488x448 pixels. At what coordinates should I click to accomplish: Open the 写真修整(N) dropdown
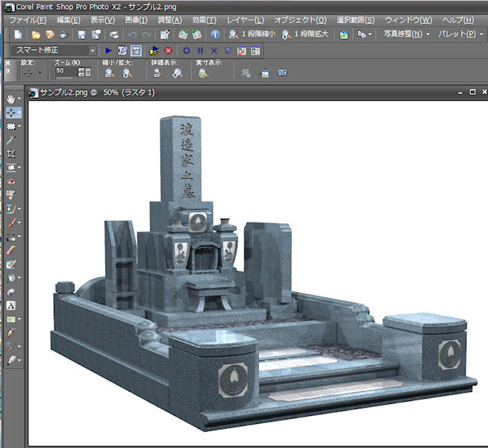click(x=407, y=34)
